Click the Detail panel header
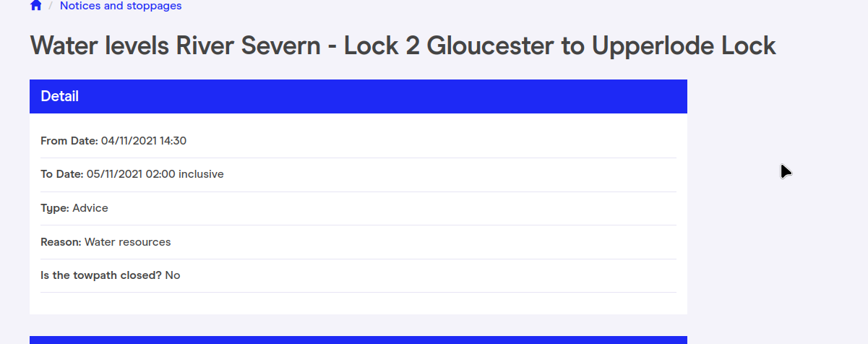The height and width of the screenshot is (344, 868). click(x=358, y=96)
